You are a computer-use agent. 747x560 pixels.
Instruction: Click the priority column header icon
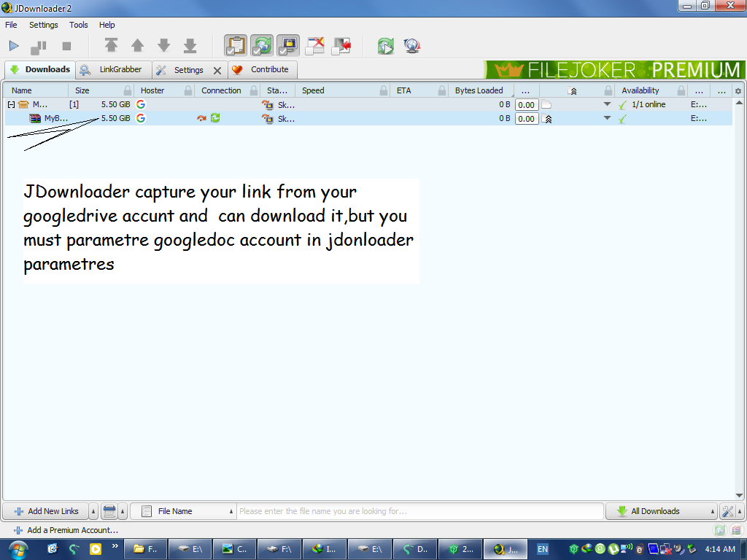coord(573,91)
